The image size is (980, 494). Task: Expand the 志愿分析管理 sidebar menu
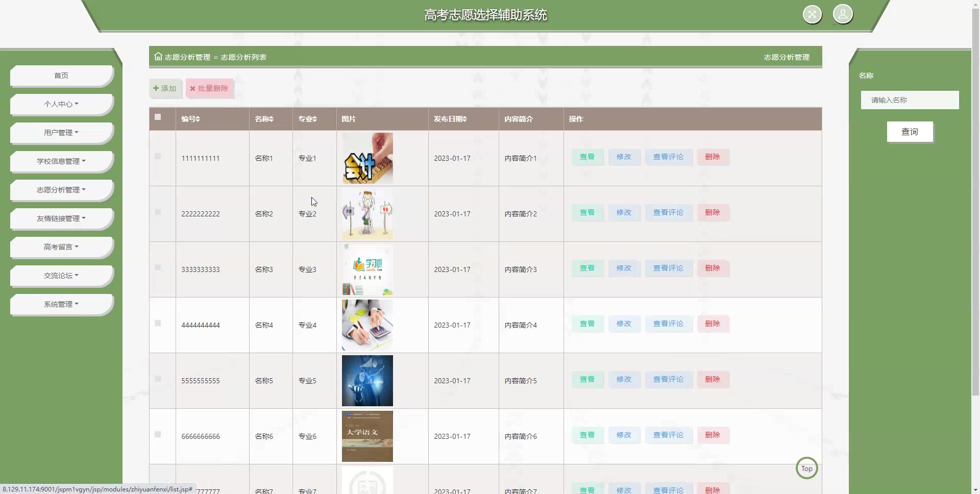[61, 190]
